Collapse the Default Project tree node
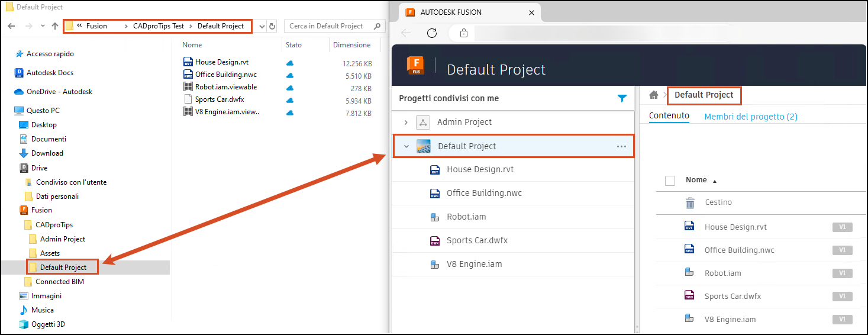Image resolution: width=868 pixels, height=335 pixels. pyautogui.click(x=406, y=146)
